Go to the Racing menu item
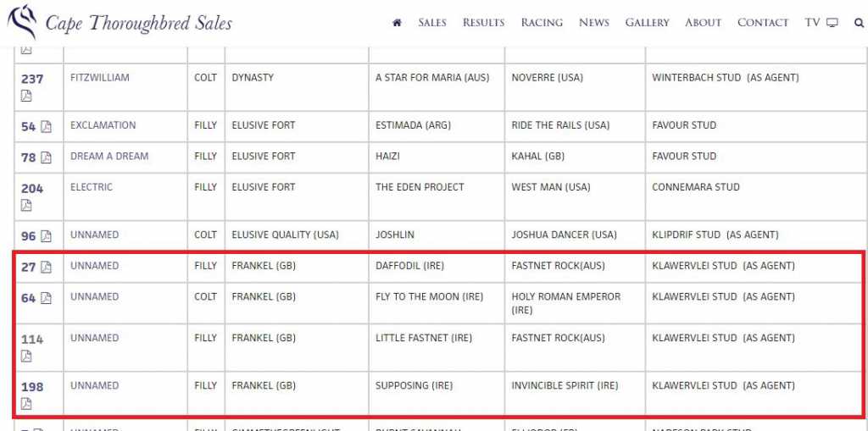This screenshot has width=868, height=431. tap(542, 23)
